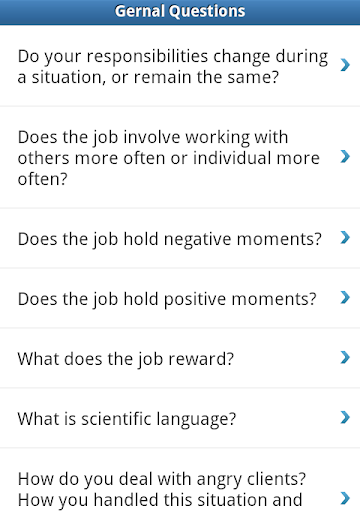The width and height of the screenshot is (360, 512).
Task: Open 'Do your responsibilities change during' question
Action: click(x=180, y=66)
